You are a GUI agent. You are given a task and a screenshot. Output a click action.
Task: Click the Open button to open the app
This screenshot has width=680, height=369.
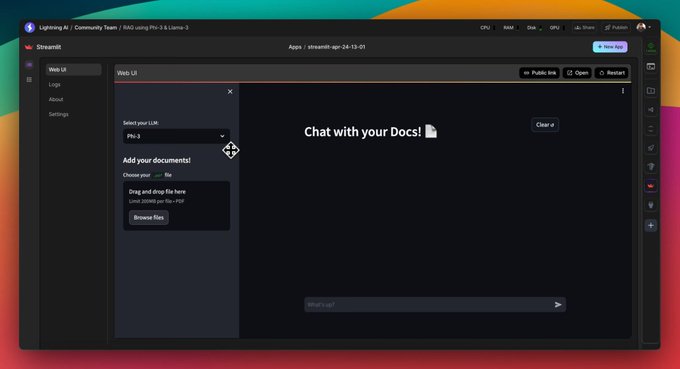tap(577, 73)
